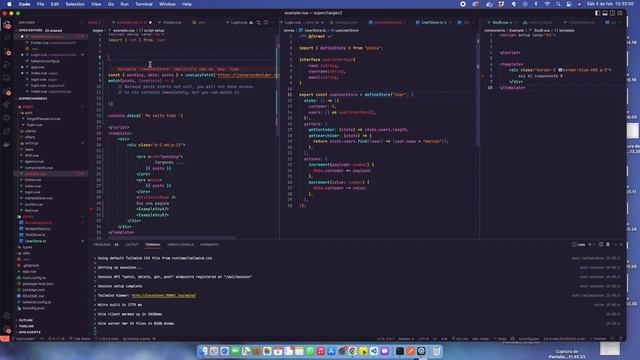Open the File menu
The height and width of the screenshot is (360, 640).
click(x=40, y=4)
